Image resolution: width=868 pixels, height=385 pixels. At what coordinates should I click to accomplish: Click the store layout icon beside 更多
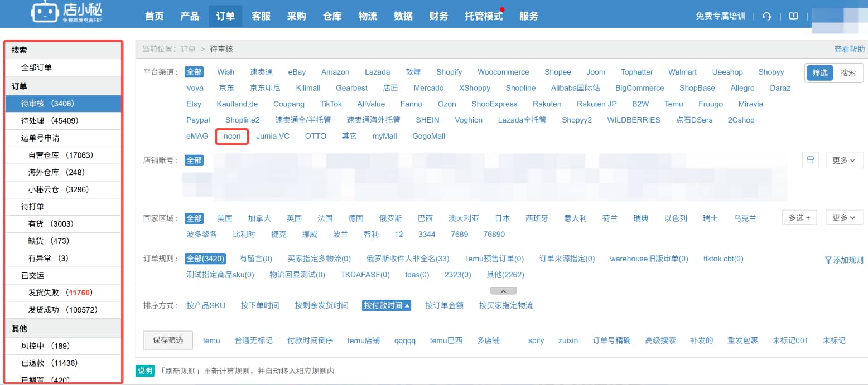pyautogui.click(x=811, y=160)
